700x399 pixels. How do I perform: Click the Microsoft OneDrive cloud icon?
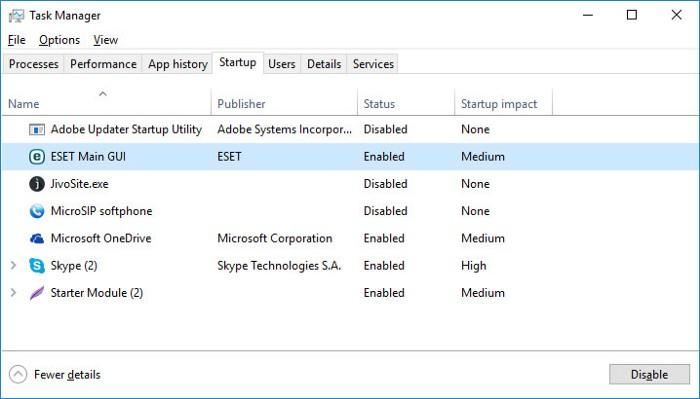(37, 239)
